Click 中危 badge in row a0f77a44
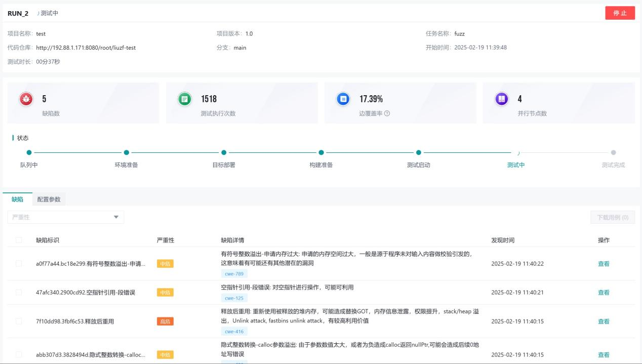Screen dimensions: 642x364 pyautogui.click(x=165, y=264)
